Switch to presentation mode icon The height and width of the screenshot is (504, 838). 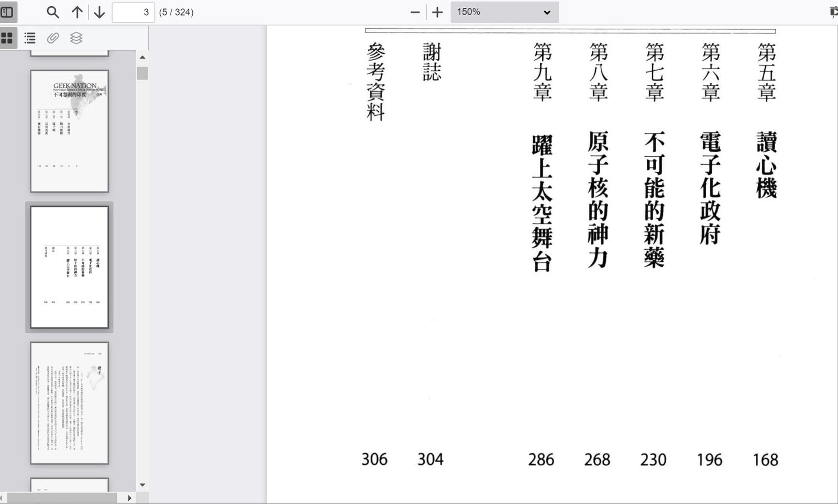(x=833, y=12)
